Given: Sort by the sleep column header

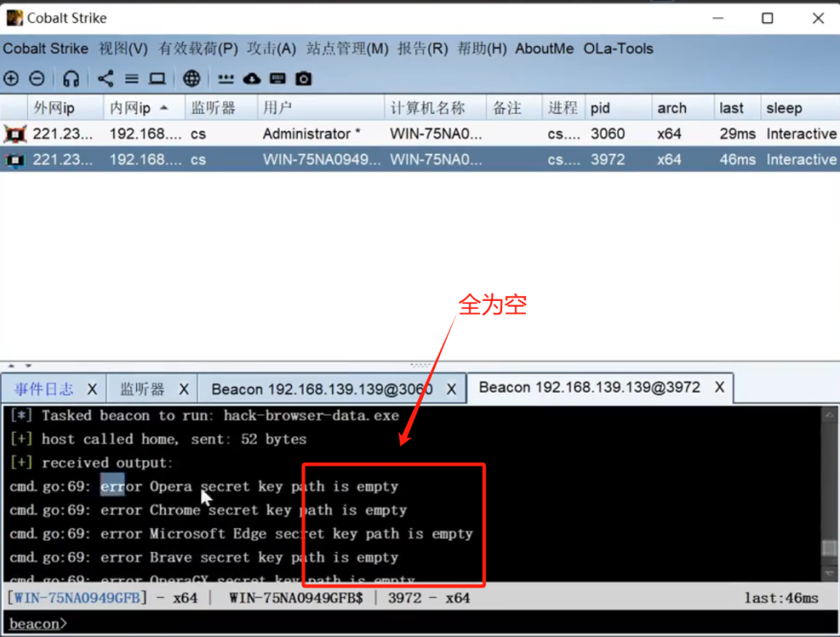Looking at the screenshot, I should pyautogui.click(x=801, y=108).
